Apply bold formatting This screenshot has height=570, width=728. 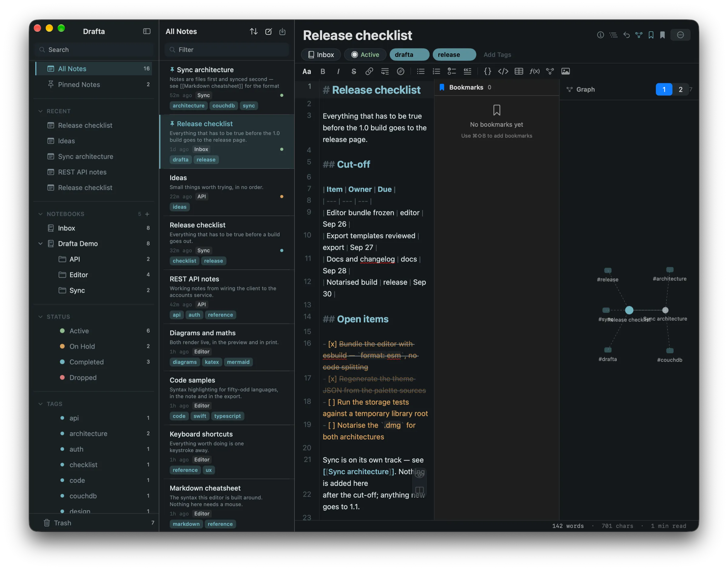[322, 71]
